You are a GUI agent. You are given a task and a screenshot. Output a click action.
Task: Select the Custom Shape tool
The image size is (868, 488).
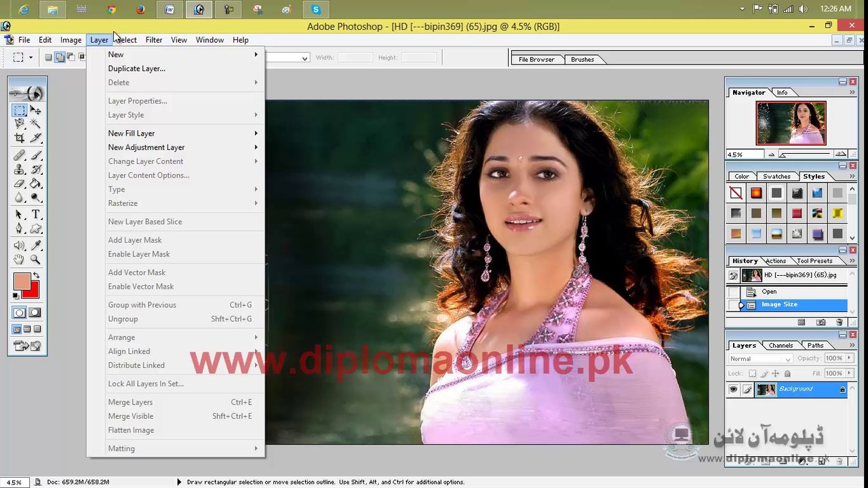pyautogui.click(x=35, y=229)
